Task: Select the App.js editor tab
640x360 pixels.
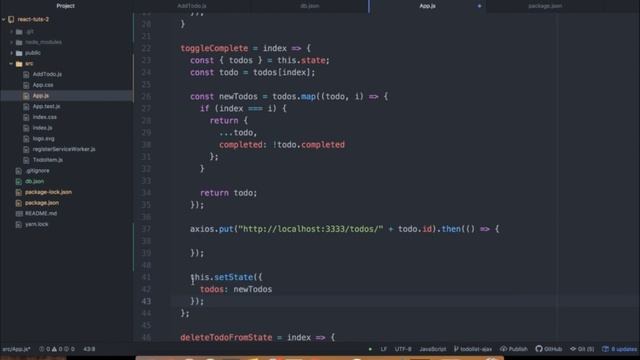Action: click(x=427, y=6)
